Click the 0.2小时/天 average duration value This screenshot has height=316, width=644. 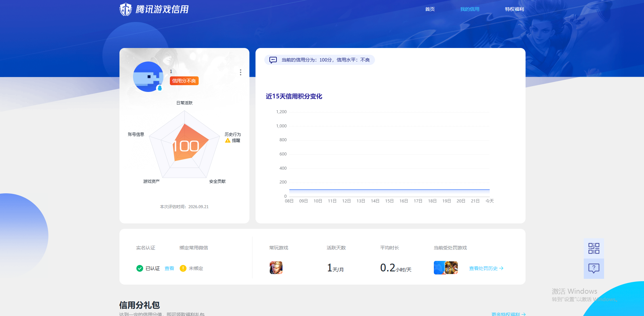click(396, 268)
